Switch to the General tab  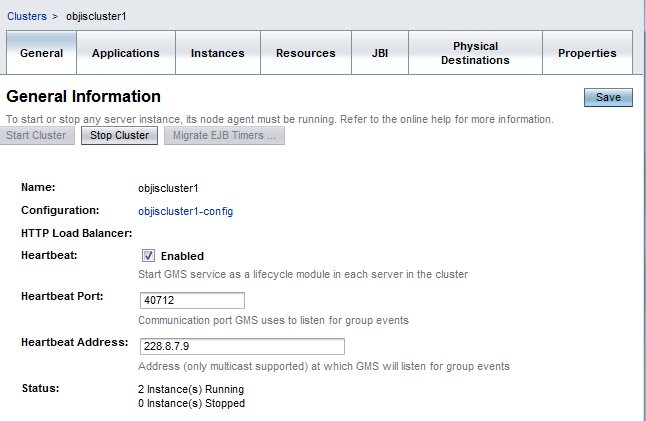point(41,53)
